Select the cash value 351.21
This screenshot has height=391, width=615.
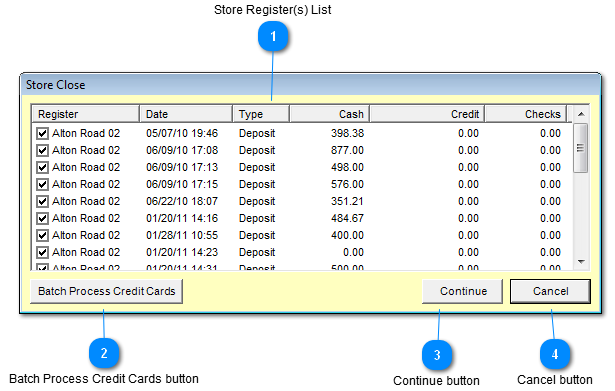pyautogui.click(x=347, y=201)
